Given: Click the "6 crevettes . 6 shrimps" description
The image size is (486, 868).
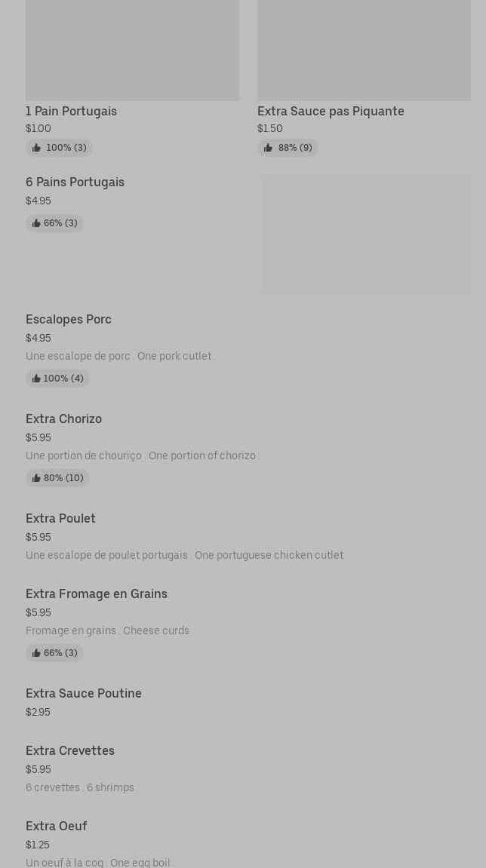Looking at the screenshot, I should pos(80,788).
